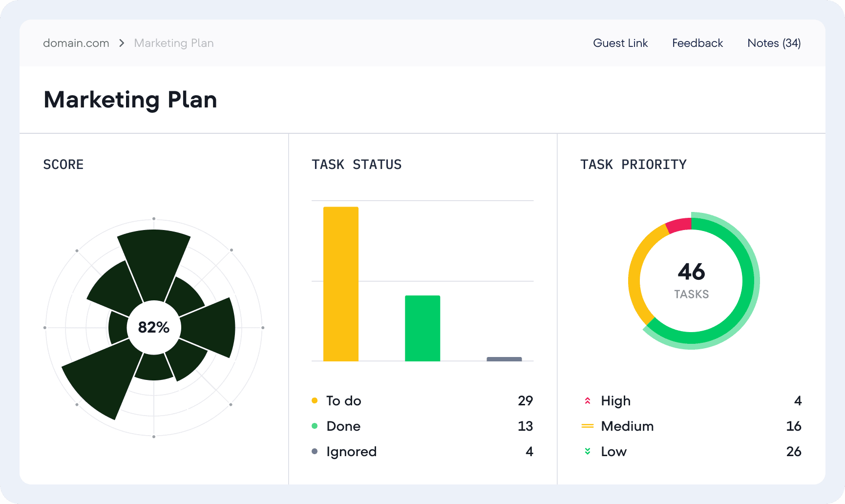Click the 82% score center circle
Image resolution: width=845 pixels, height=504 pixels.
pos(154,327)
